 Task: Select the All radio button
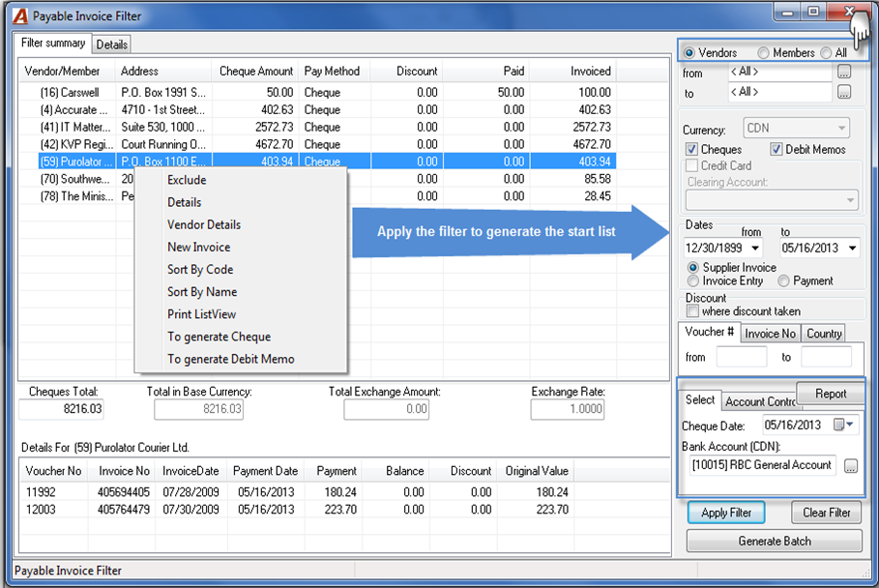(826, 52)
